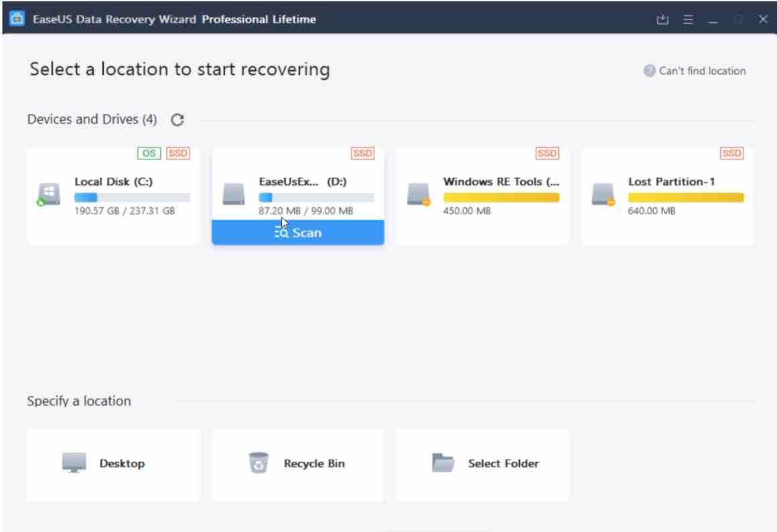
Task: Click the Select Folder icon
Action: (x=443, y=463)
